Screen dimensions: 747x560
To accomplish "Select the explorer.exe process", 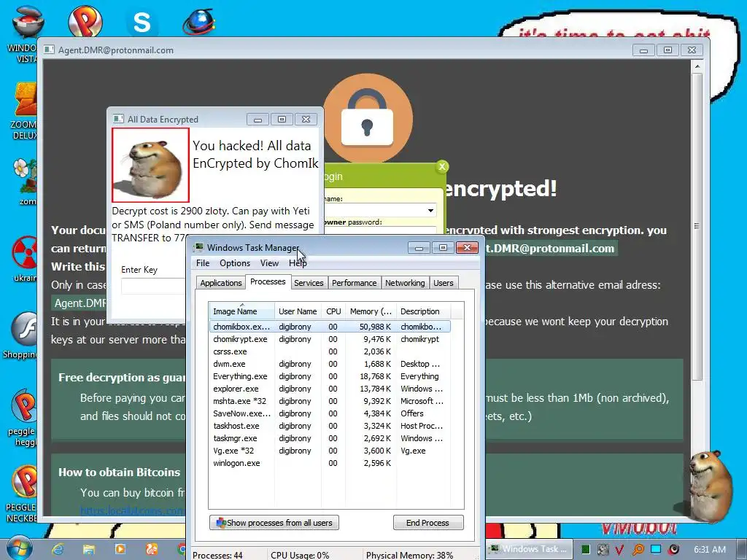I will click(x=330, y=389).
